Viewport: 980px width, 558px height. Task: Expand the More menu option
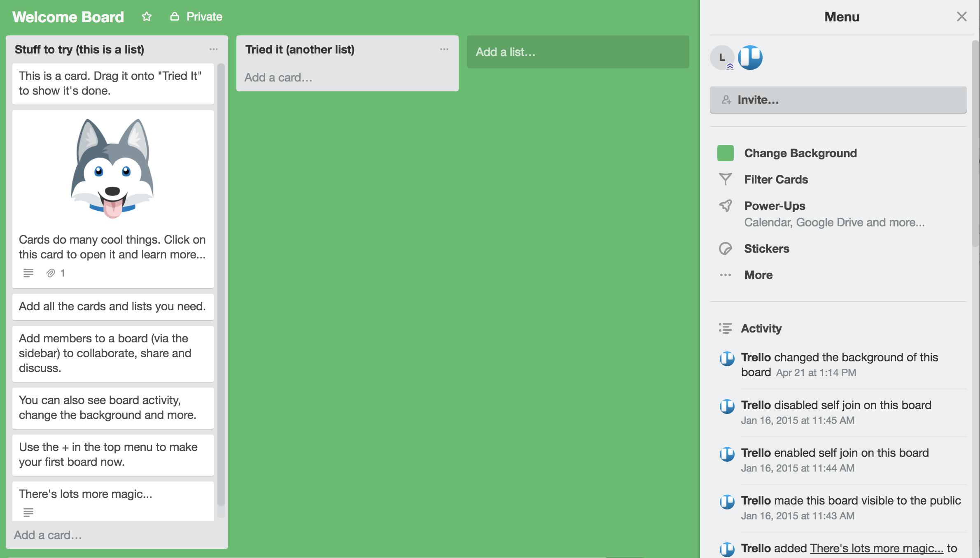click(758, 275)
